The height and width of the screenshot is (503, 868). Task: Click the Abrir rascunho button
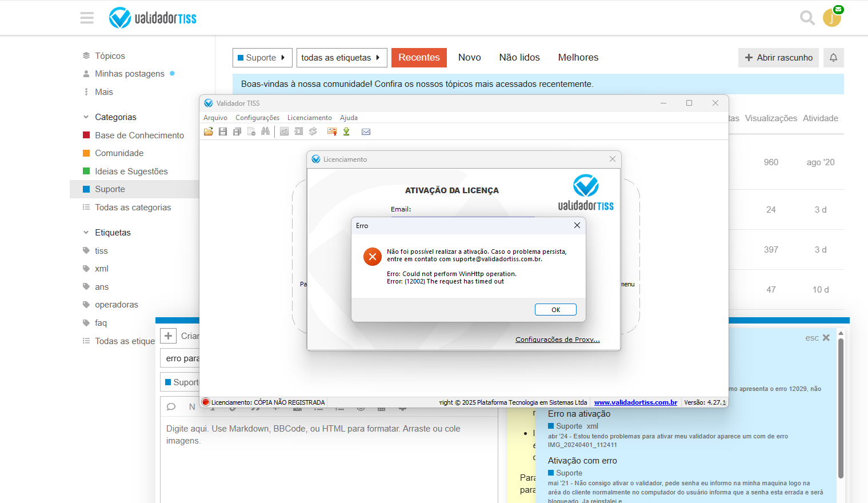click(x=778, y=58)
